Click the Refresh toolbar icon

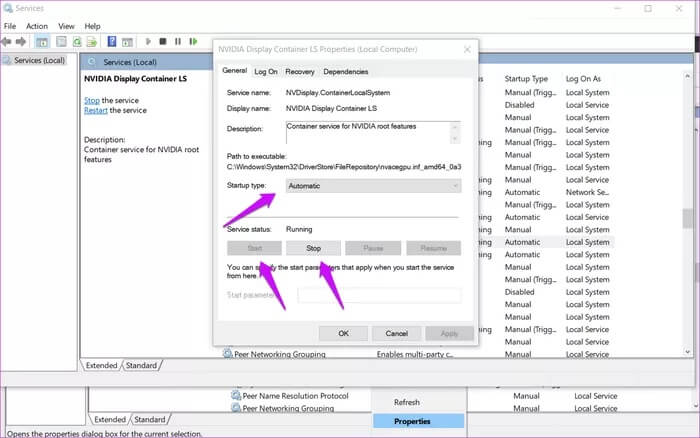(x=77, y=42)
